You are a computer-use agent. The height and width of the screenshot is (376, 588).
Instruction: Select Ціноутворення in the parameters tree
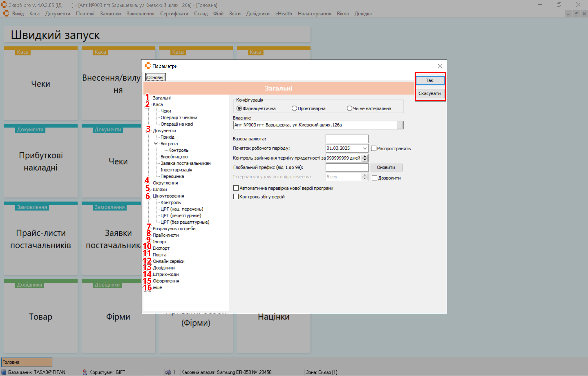click(x=168, y=196)
